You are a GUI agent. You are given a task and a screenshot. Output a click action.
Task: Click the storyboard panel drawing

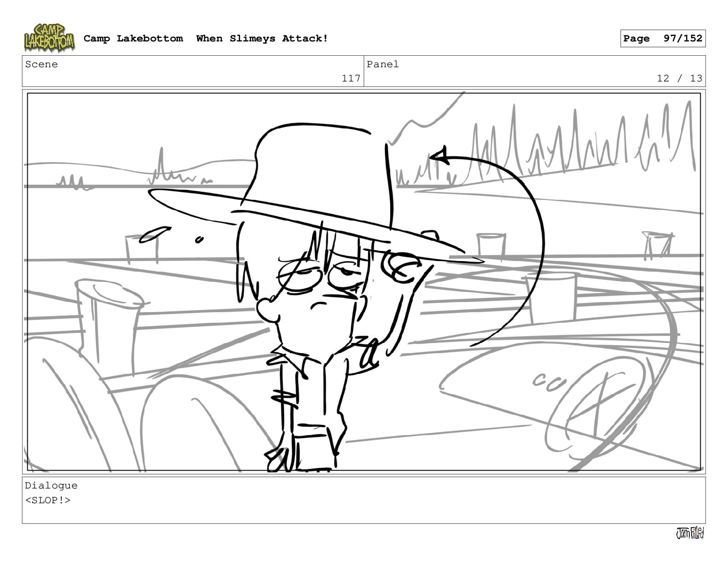point(364,282)
